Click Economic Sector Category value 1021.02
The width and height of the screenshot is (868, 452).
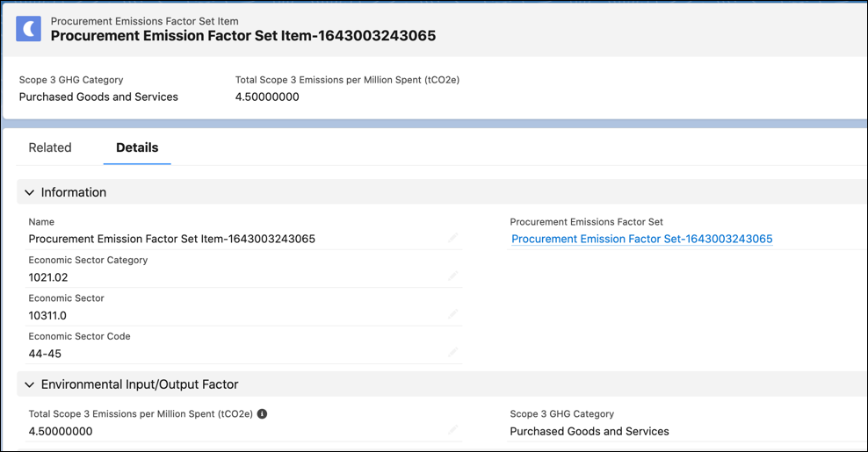(48, 277)
